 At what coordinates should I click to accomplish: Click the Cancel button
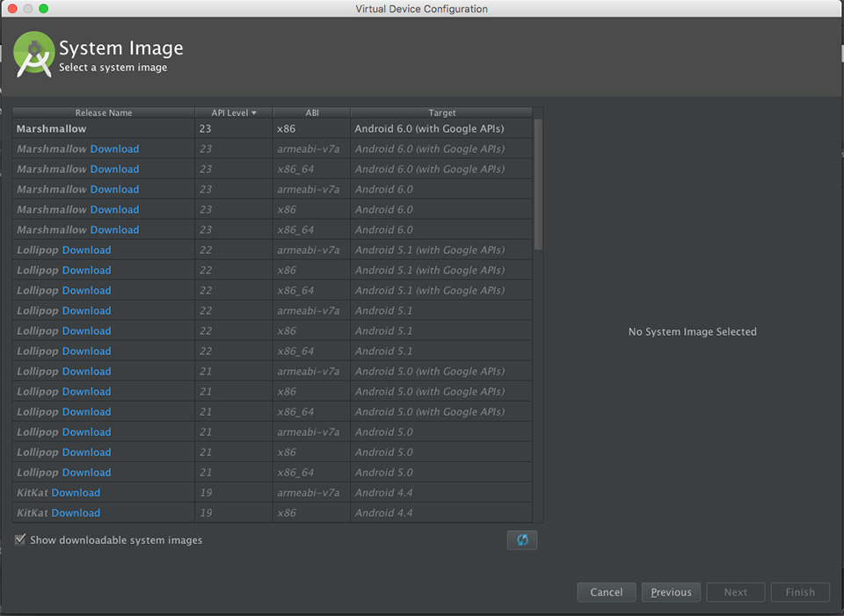607,592
